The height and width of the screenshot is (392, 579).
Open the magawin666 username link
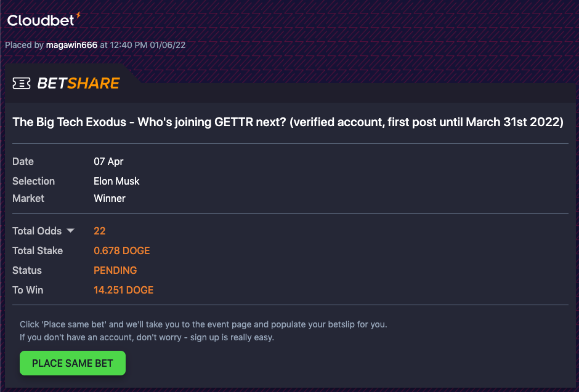click(x=71, y=45)
